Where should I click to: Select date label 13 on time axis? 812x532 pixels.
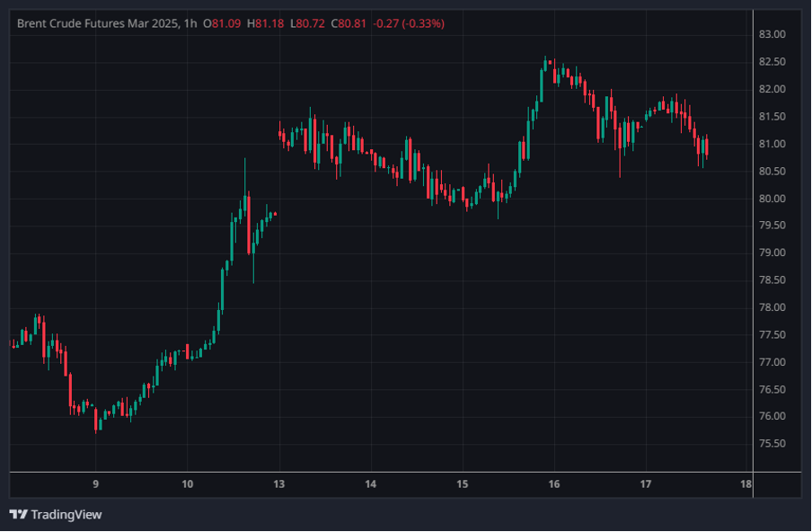pyautogui.click(x=278, y=483)
